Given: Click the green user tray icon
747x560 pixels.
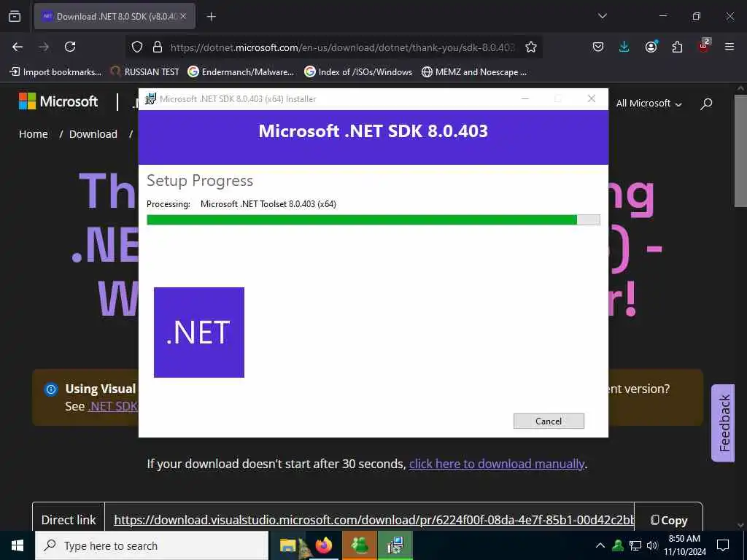Looking at the screenshot, I should pyautogui.click(x=618, y=545).
